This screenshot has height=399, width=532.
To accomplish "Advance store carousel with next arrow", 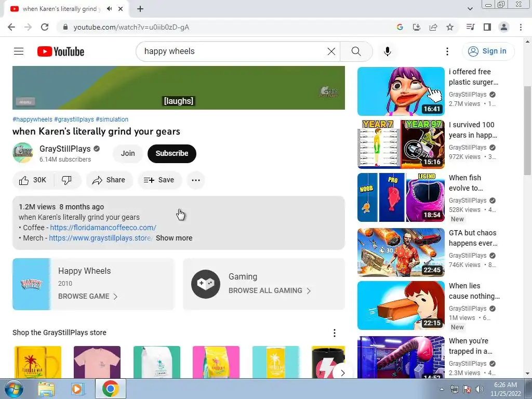I will click(342, 373).
